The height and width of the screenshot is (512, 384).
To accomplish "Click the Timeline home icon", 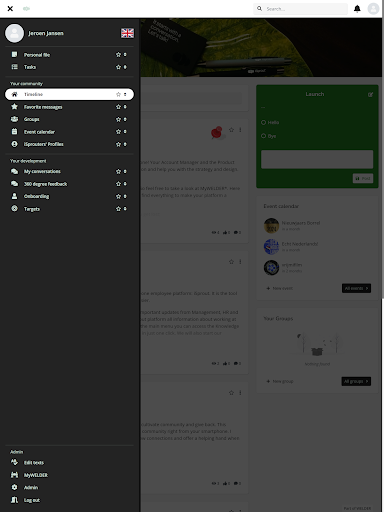I will click(14, 94).
